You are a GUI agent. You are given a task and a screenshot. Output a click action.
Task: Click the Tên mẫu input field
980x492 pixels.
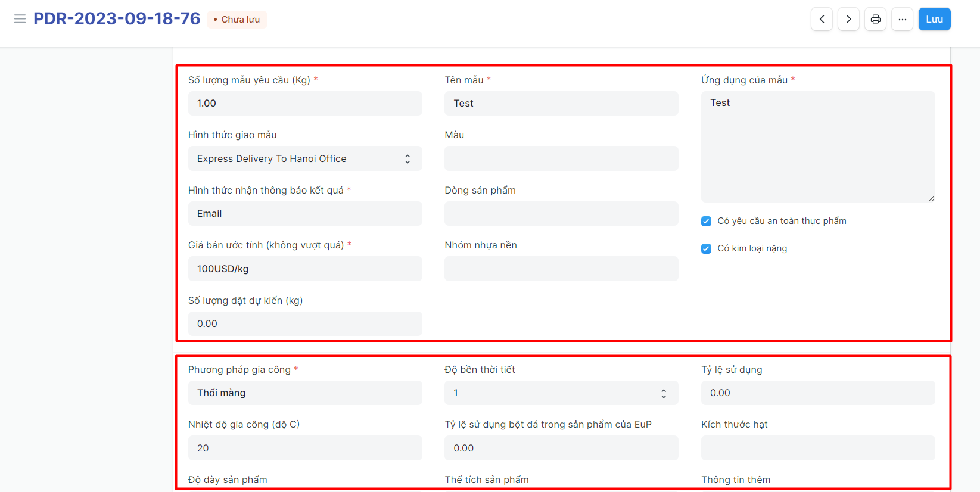(561, 104)
